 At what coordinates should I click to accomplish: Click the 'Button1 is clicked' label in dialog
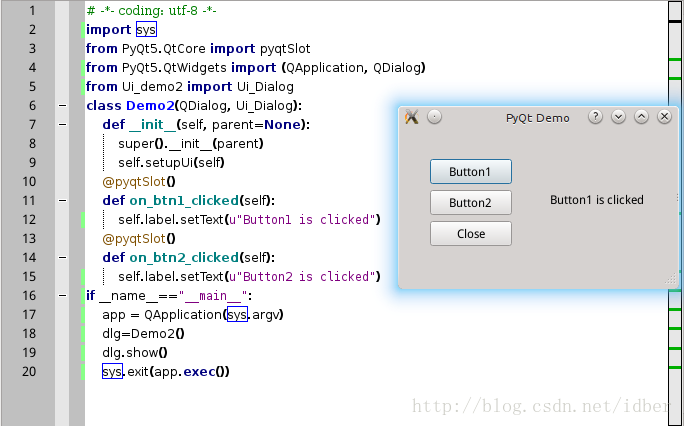597,200
